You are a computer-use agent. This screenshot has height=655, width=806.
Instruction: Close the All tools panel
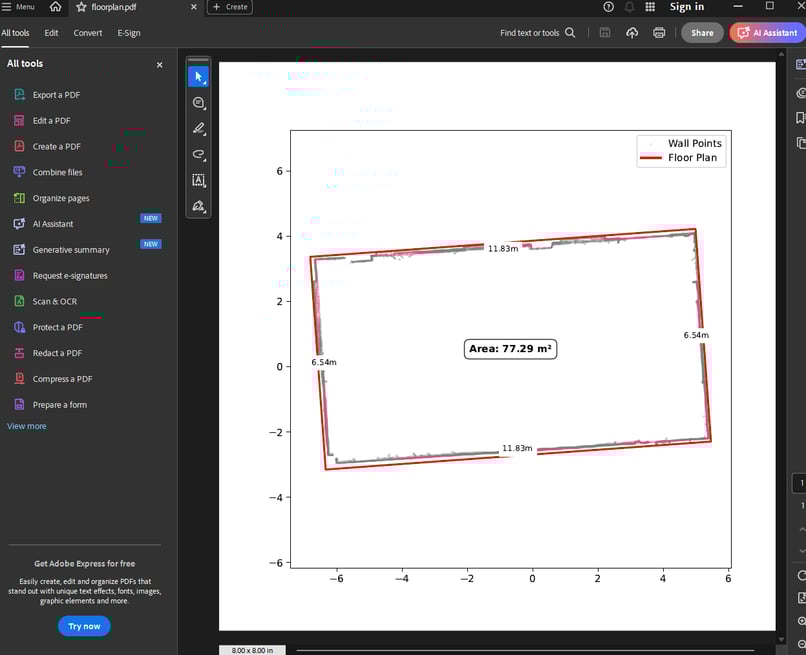159,65
